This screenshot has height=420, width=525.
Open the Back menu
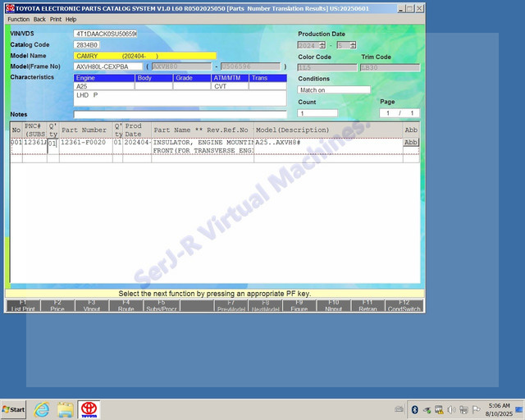pos(39,20)
